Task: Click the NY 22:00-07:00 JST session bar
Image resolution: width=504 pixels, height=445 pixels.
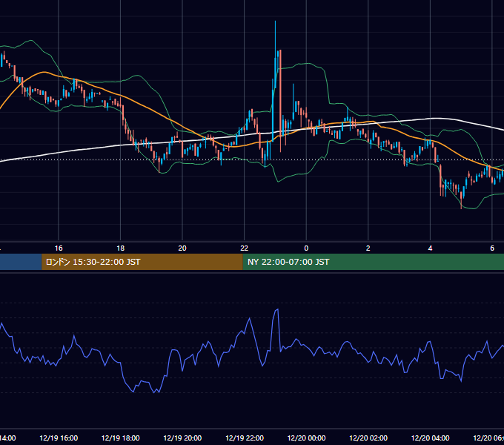Action: point(373,262)
